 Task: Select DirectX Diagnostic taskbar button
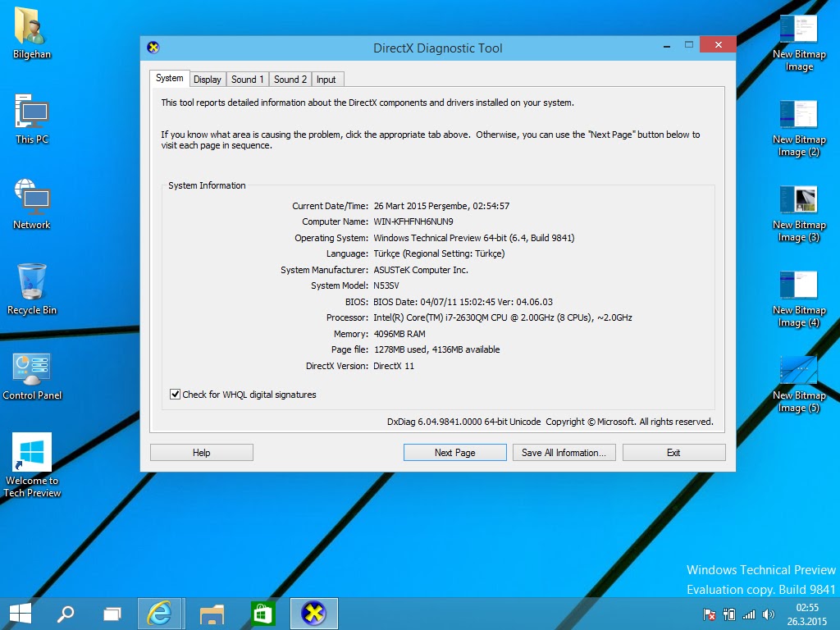pyautogui.click(x=314, y=614)
